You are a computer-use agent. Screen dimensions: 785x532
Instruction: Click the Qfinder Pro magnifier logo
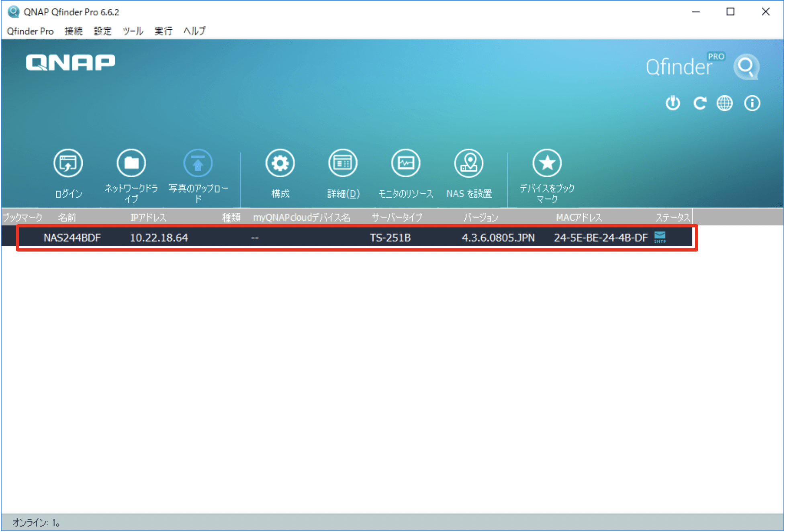tap(746, 67)
